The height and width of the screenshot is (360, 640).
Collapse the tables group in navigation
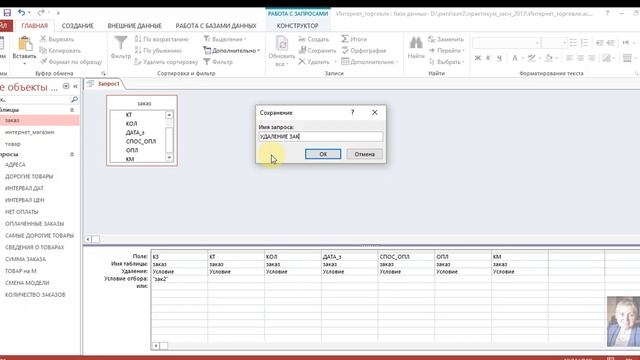click(x=72, y=110)
